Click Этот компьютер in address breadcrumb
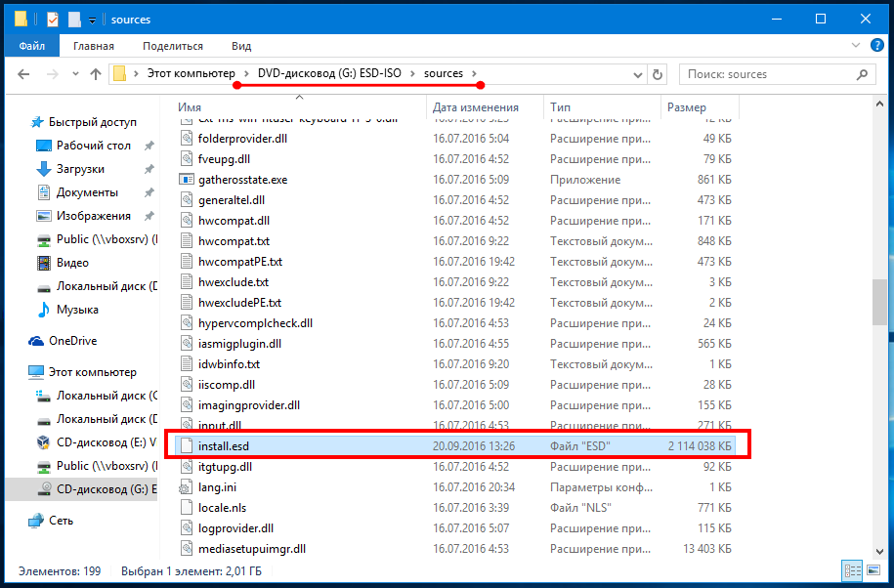This screenshot has height=588, width=894. point(191,74)
